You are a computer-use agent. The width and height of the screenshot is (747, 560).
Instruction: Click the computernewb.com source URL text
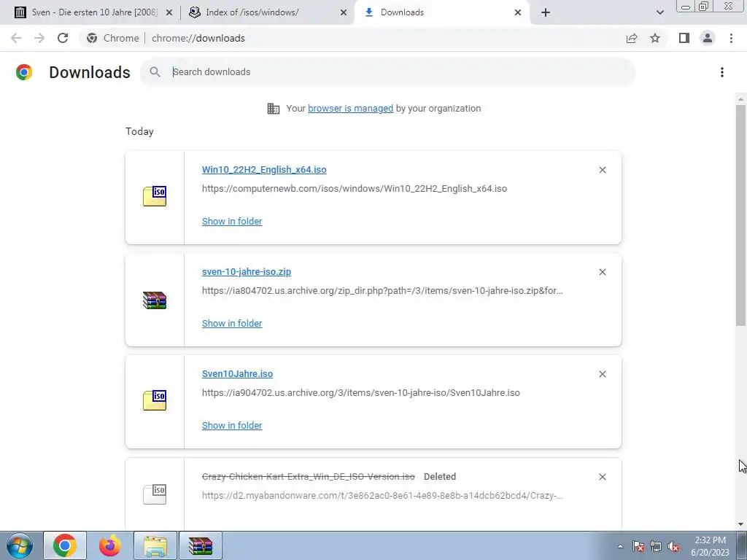tap(355, 189)
